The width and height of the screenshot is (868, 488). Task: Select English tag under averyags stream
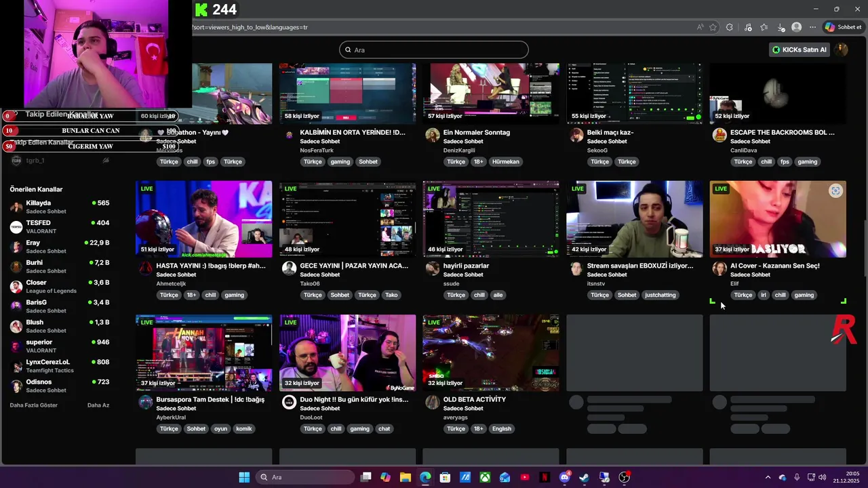point(502,428)
